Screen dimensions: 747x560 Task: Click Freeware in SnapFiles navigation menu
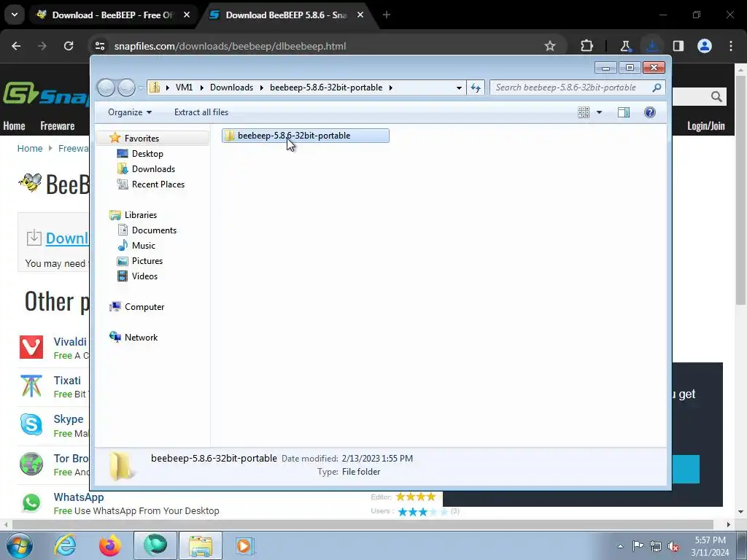(57, 126)
